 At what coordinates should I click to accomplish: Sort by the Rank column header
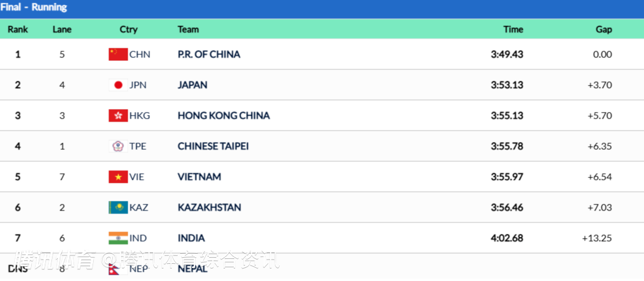click(18, 29)
